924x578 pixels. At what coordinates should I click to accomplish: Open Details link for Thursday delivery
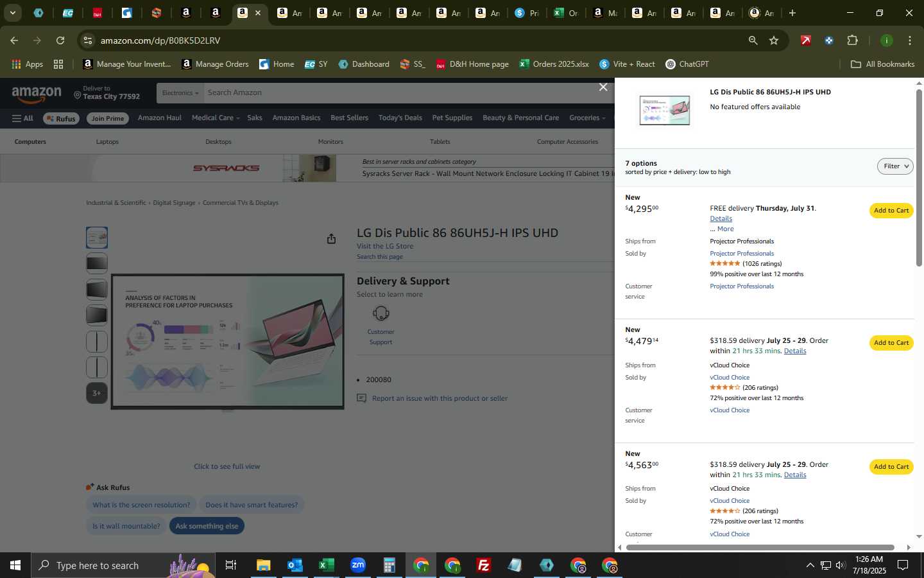click(x=721, y=218)
